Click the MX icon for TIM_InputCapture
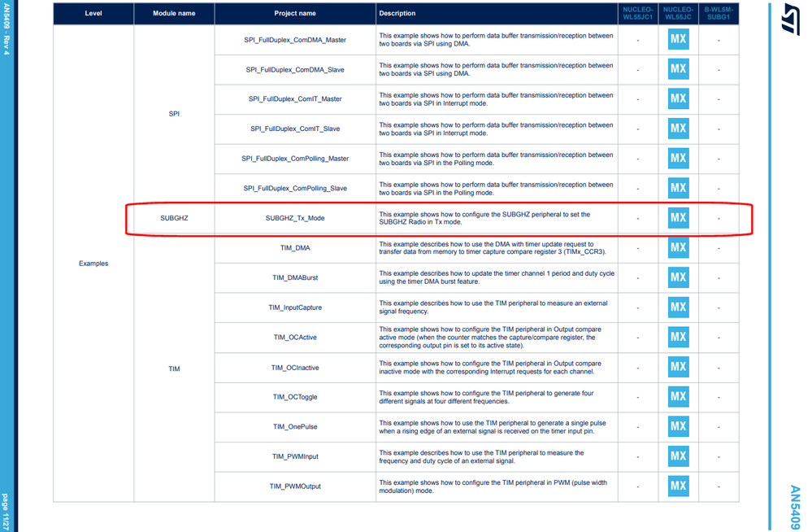The image size is (812, 532). pos(678,307)
